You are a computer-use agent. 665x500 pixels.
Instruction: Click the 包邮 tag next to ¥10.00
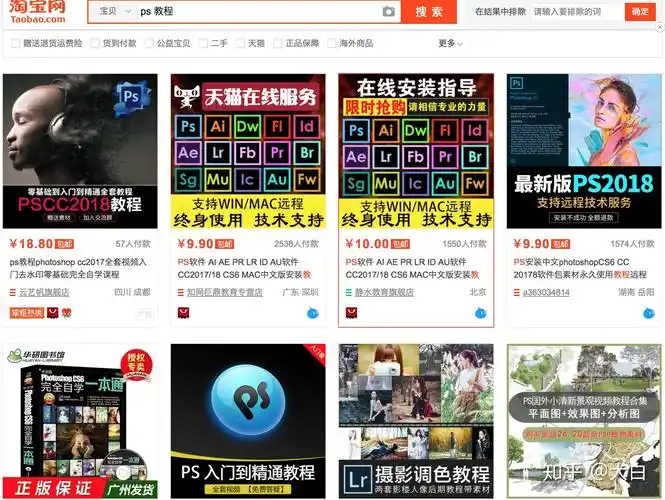pos(400,244)
